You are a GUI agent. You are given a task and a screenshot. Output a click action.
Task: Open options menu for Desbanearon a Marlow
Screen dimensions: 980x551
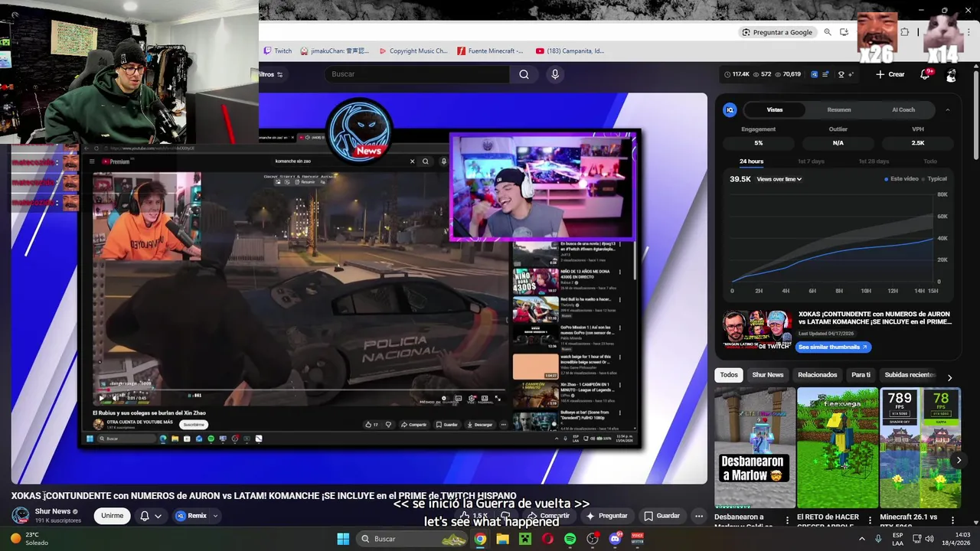787,520
